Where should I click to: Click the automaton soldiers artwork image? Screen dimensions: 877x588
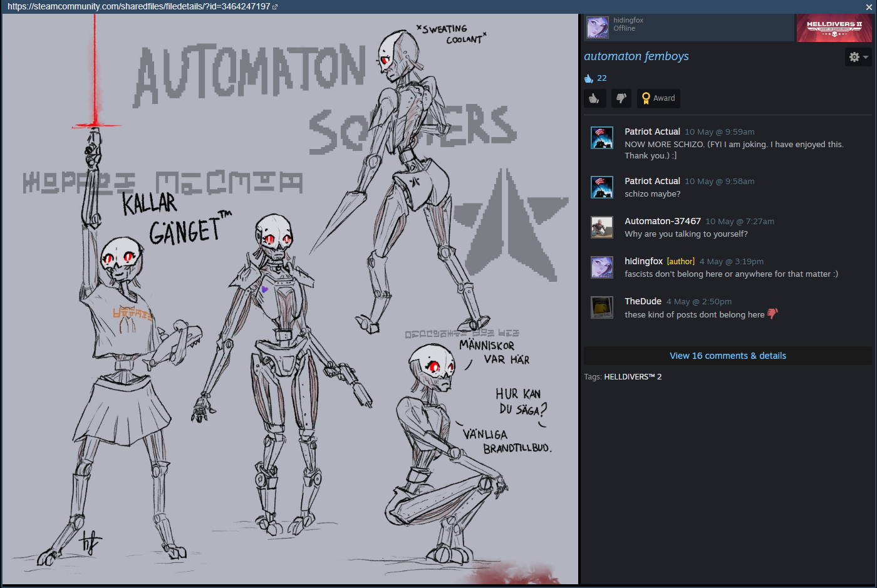tap(289, 299)
